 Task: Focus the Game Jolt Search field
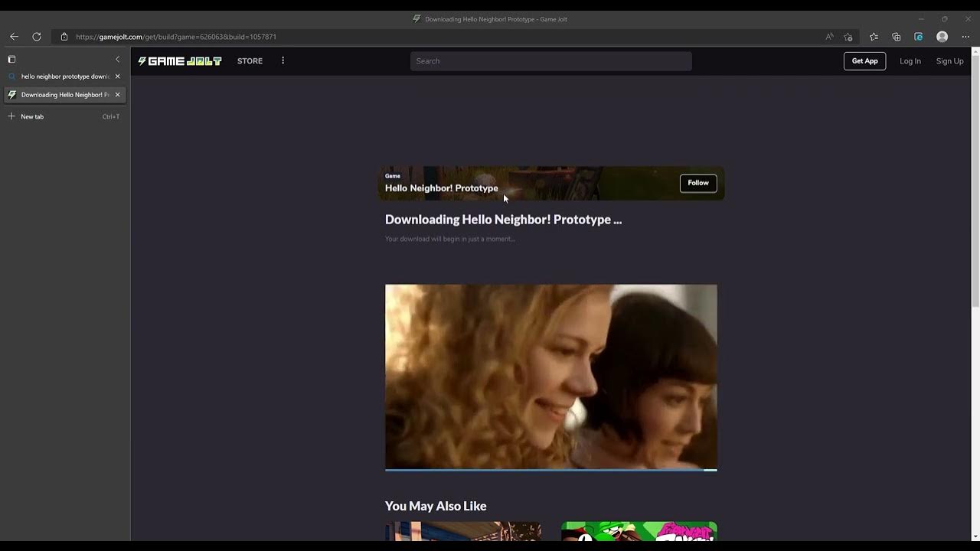tap(550, 61)
